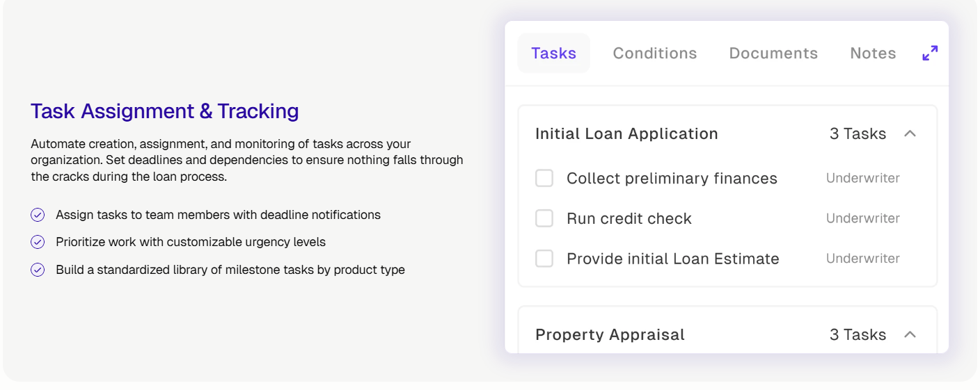
Task: Collapse the Initial Loan Application section
Action: (x=910, y=133)
